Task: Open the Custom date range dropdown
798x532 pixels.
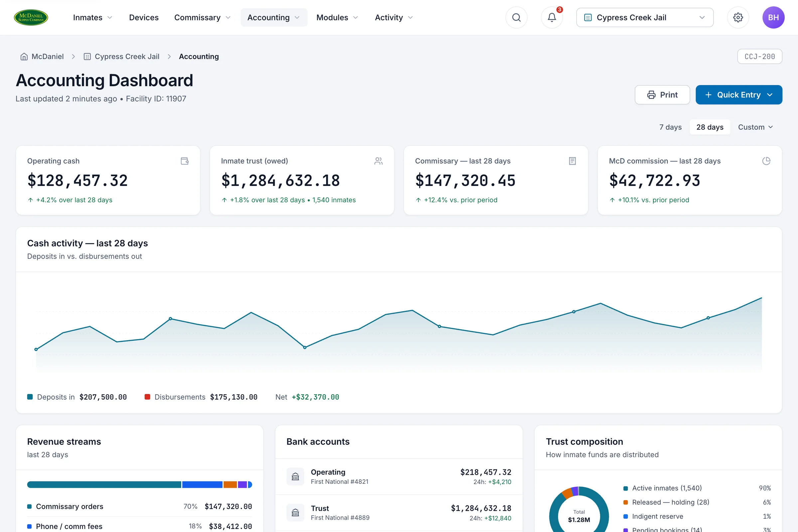Action: [755, 127]
